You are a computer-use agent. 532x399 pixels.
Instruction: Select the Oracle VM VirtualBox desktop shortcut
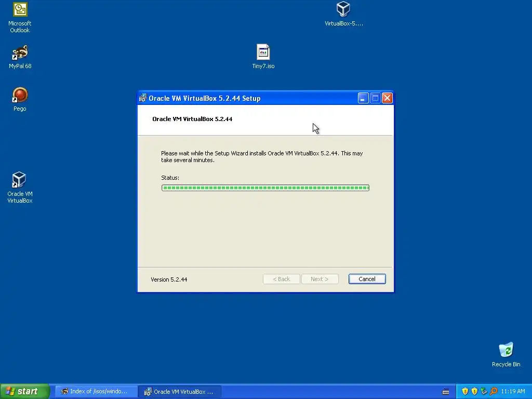click(20, 187)
